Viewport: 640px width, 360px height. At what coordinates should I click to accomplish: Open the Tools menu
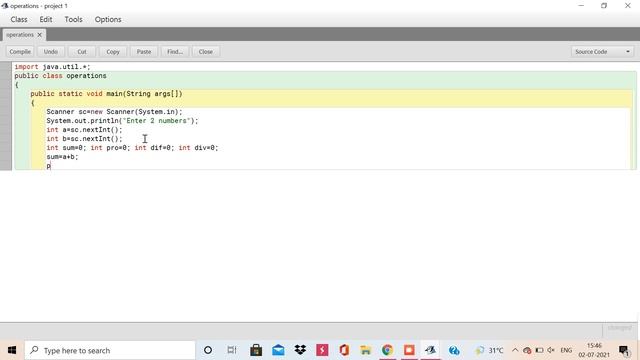click(73, 19)
